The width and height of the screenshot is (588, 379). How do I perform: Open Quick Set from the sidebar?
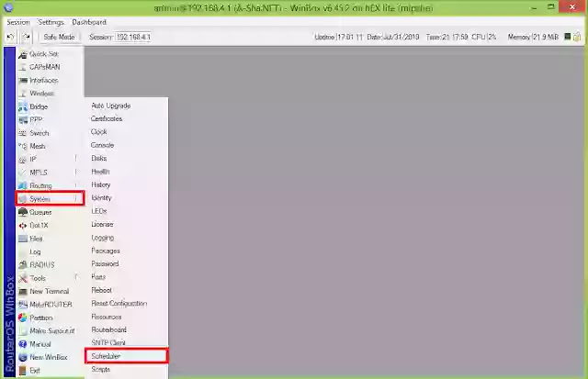(50, 54)
